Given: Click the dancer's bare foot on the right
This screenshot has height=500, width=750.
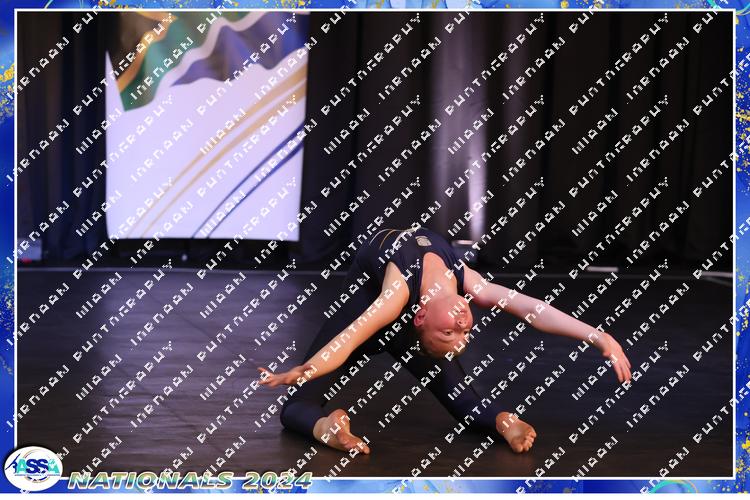Looking at the screenshot, I should tap(516, 432).
